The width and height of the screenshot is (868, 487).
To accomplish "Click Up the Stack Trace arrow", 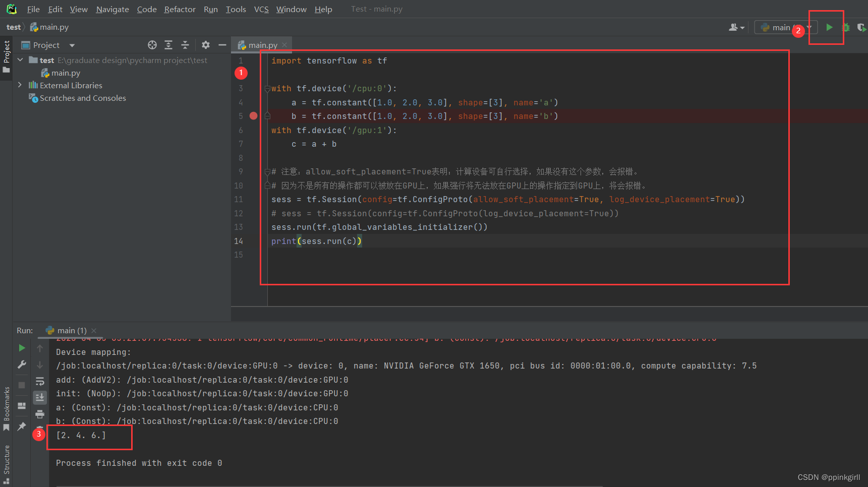I will click(40, 348).
